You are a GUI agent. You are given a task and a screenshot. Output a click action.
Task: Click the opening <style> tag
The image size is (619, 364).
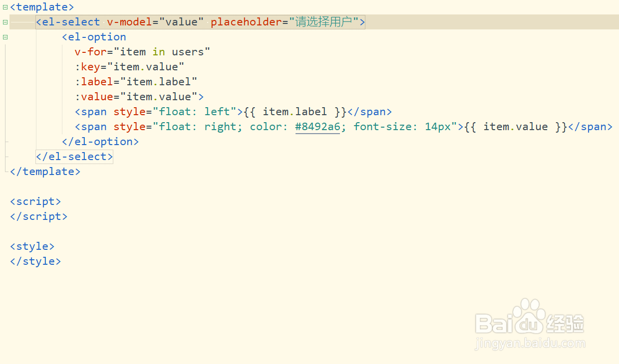[x=32, y=246]
